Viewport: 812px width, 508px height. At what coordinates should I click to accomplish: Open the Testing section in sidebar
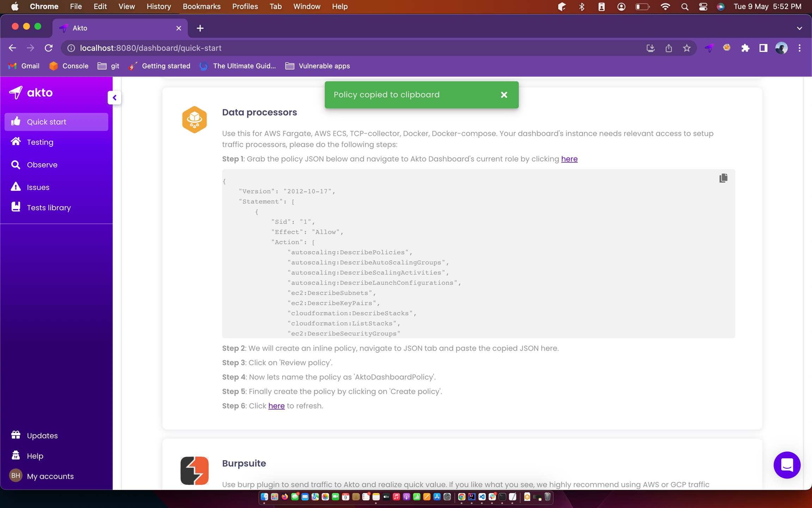click(40, 142)
